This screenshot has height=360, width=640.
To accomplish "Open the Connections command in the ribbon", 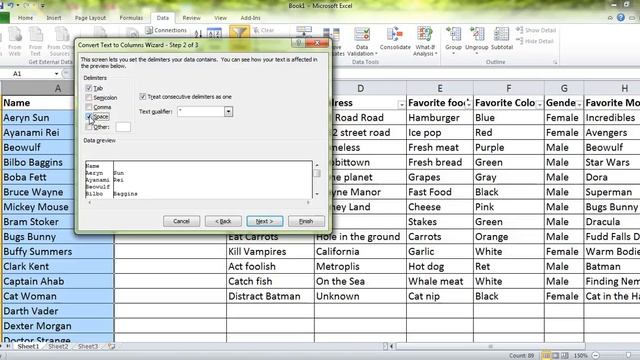I will point(166,30).
